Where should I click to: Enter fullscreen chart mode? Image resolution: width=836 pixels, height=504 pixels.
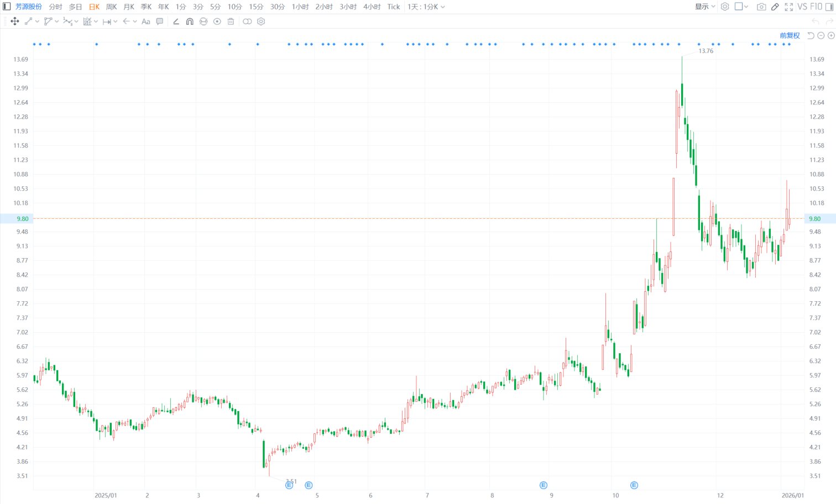point(789,7)
